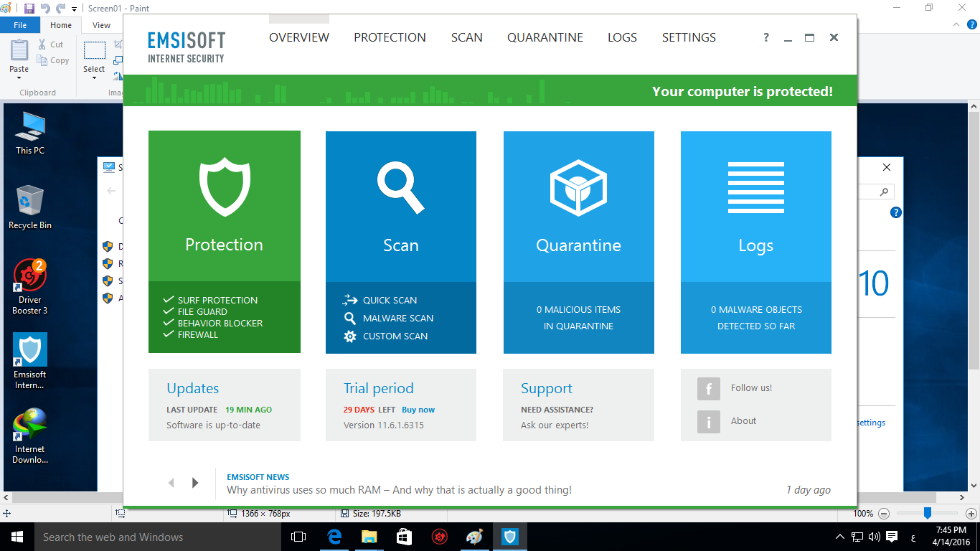The width and height of the screenshot is (980, 551).
Task: Click Follow us! link
Action: click(x=751, y=388)
